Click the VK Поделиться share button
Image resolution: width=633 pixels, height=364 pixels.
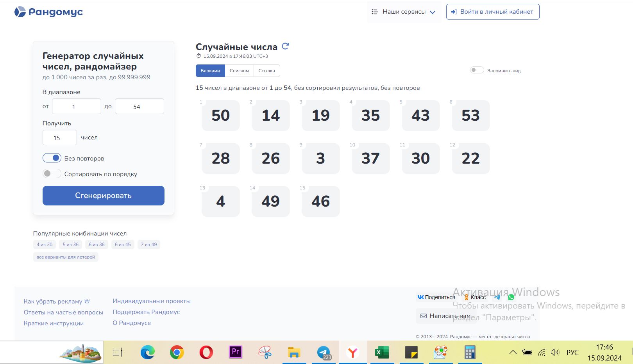pos(436,297)
